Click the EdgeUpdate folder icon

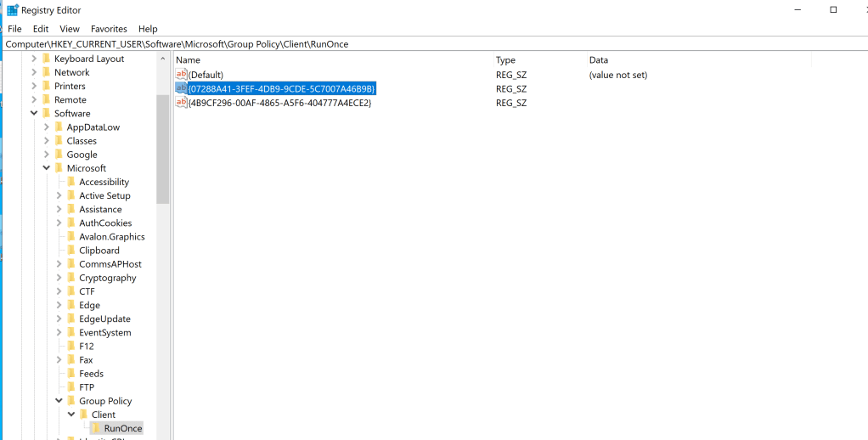pyautogui.click(x=71, y=319)
